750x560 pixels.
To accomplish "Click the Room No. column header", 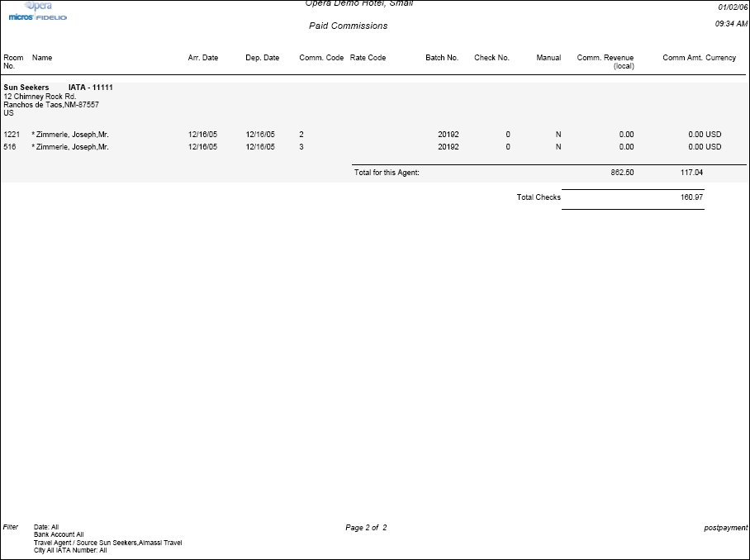I will 13,62.
